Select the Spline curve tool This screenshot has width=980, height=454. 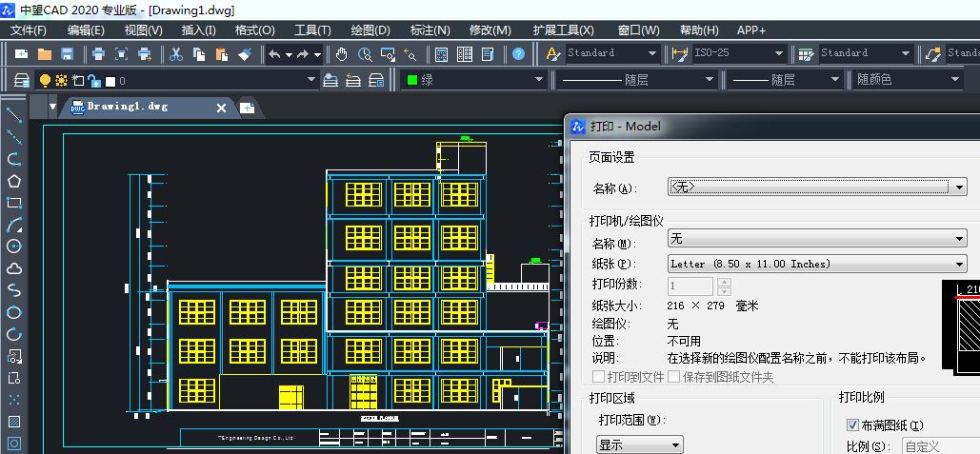13,290
